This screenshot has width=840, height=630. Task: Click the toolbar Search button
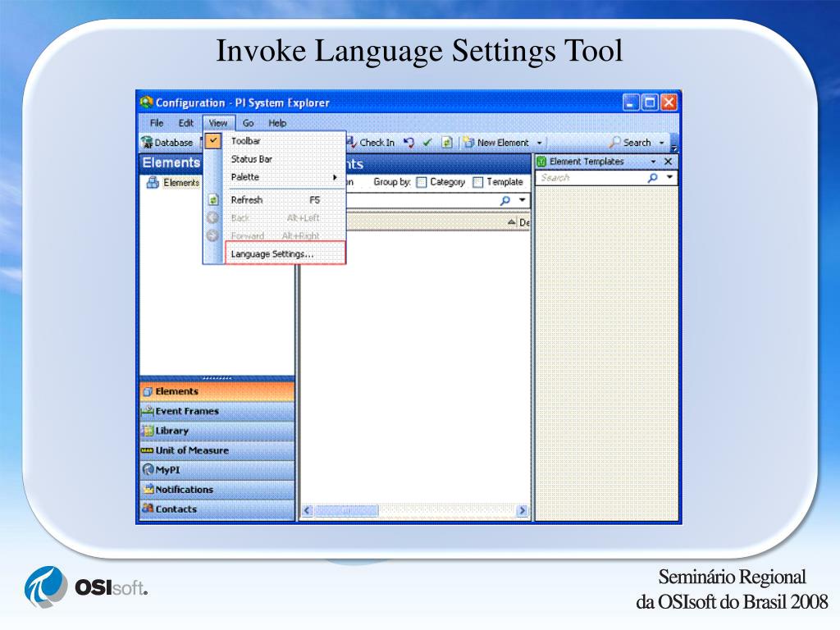(631, 143)
